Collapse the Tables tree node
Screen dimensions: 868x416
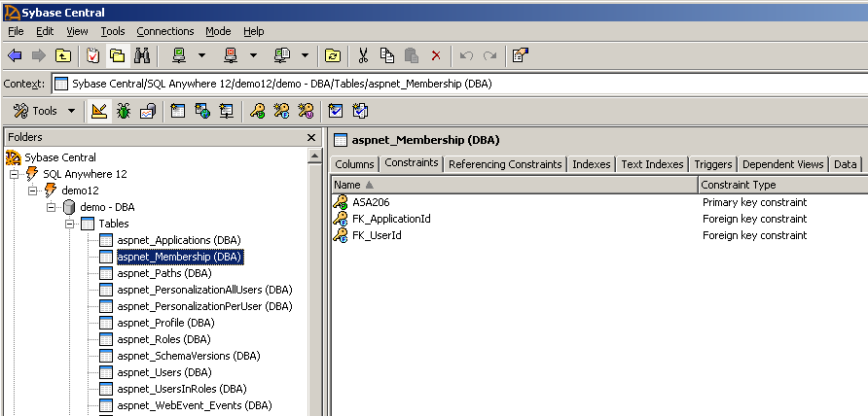click(x=70, y=225)
